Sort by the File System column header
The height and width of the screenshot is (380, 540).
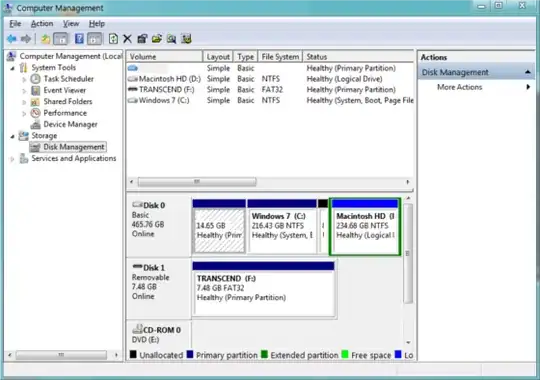[280, 57]
